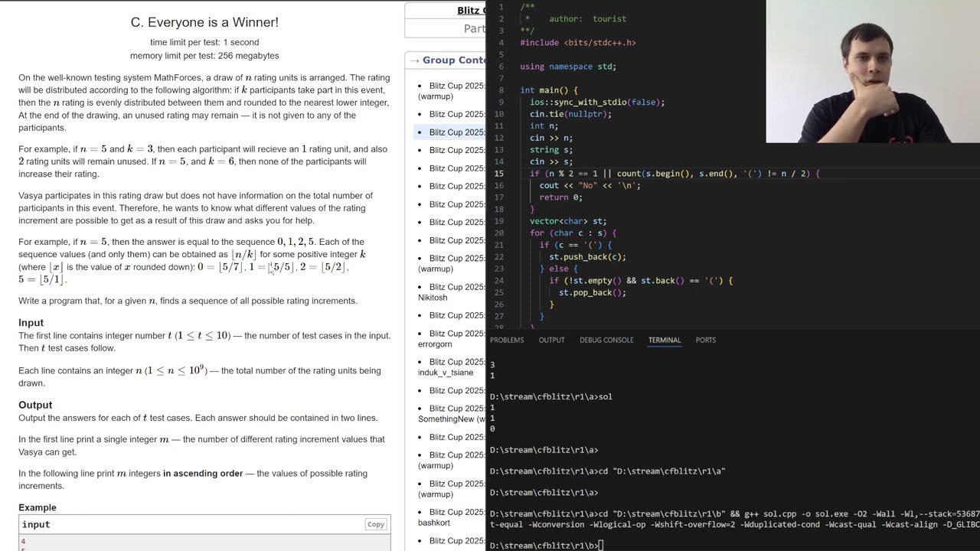This screenshot has width=980, height=551.
Task: Click the '#include <bits/stdc++.h>' code line
Action: 578,43
